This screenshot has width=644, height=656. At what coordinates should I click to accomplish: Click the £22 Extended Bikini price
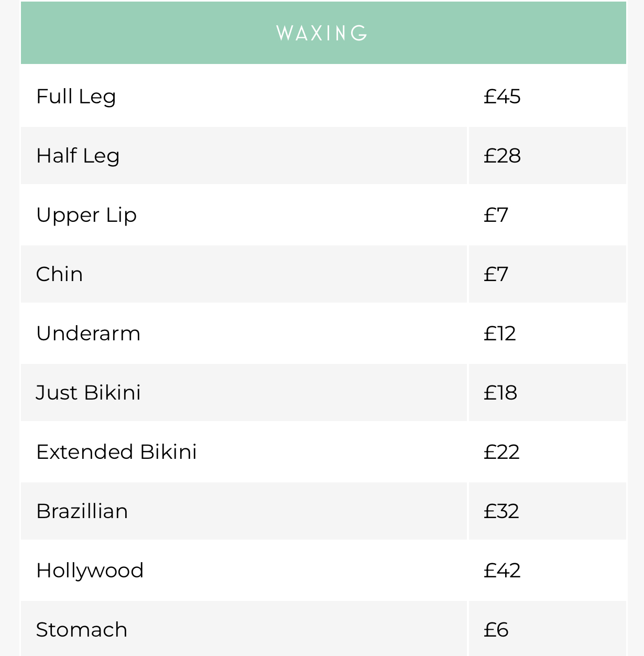click(501, 452)
